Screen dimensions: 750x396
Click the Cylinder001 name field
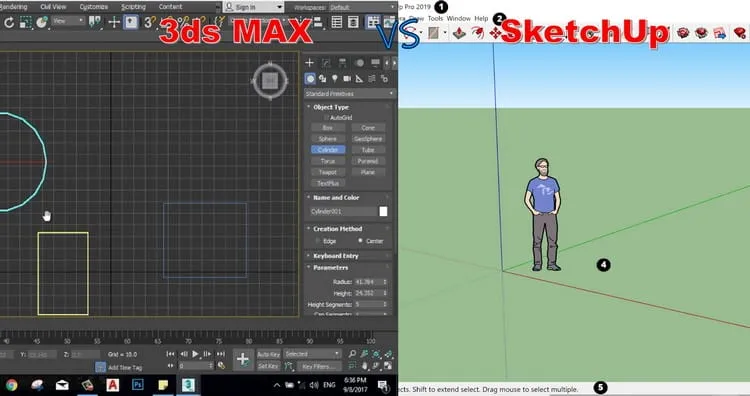(x=342, y=211)
